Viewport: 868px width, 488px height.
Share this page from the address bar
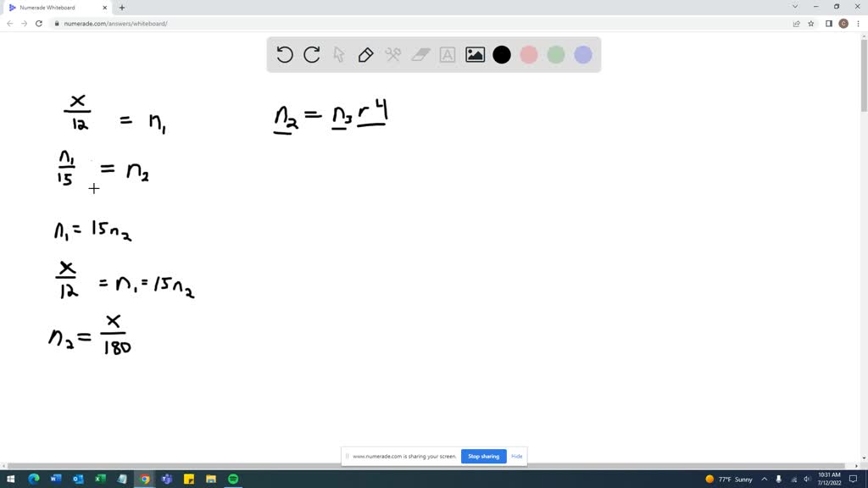click(x=797, y=24)
